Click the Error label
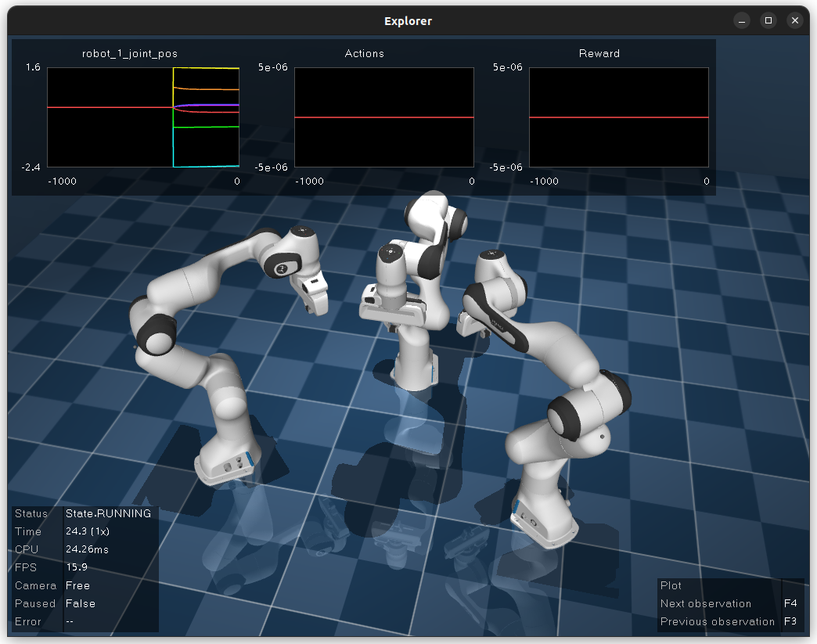The height and width of the screenshot is (644, 817). pos(27,621)
